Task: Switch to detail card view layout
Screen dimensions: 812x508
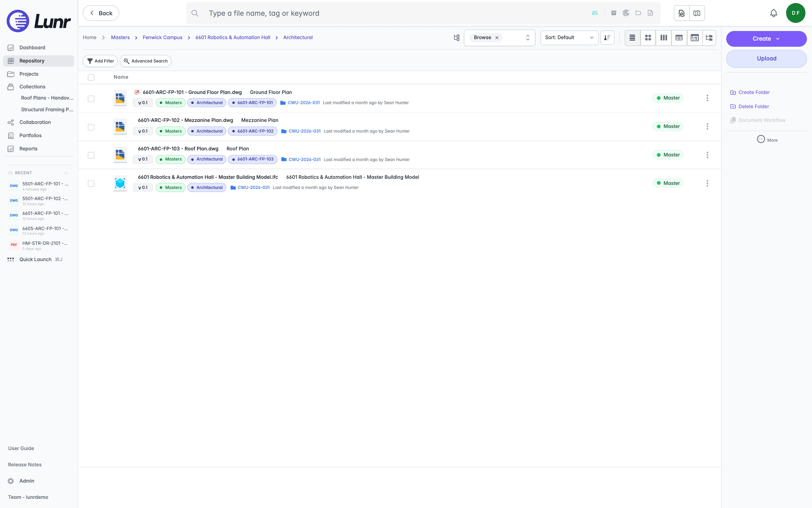Action: (695, 38)
